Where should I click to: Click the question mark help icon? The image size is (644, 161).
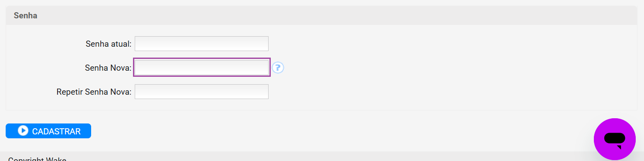click(278, 68)
